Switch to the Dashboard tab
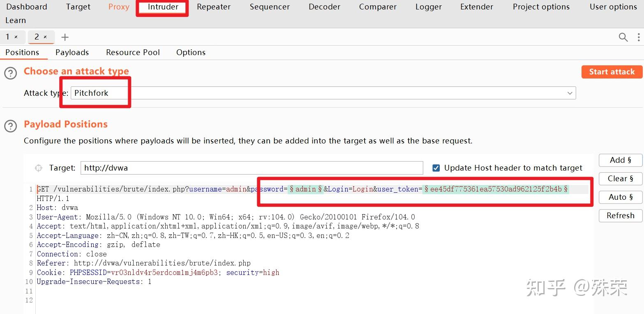 27,7
